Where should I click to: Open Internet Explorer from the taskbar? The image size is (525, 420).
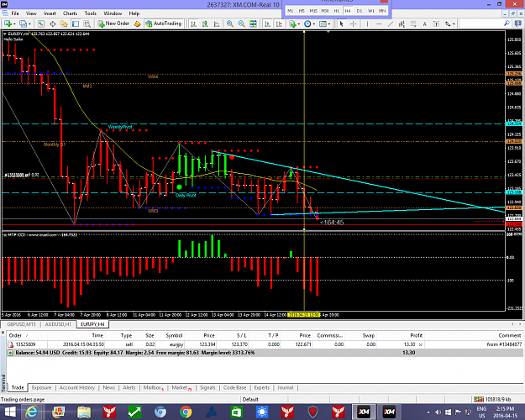(x=31, y=412)
